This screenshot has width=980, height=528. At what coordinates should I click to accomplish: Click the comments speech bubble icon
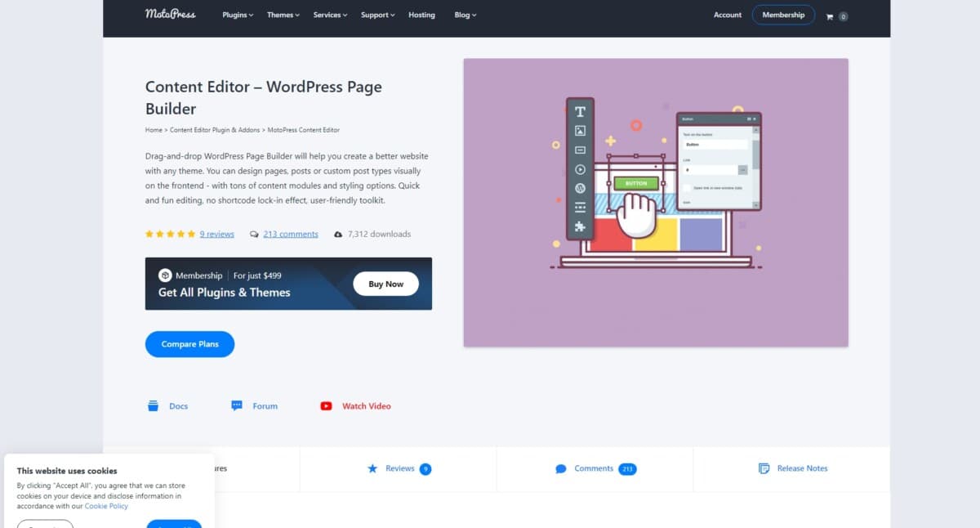coord(254,235)
